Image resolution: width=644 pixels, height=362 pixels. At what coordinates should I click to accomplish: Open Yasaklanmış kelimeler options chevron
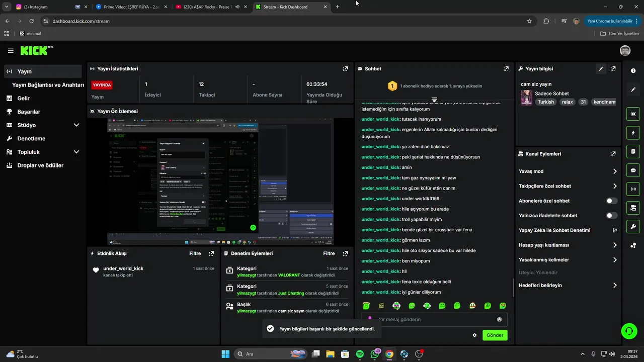tap(615, 260)
